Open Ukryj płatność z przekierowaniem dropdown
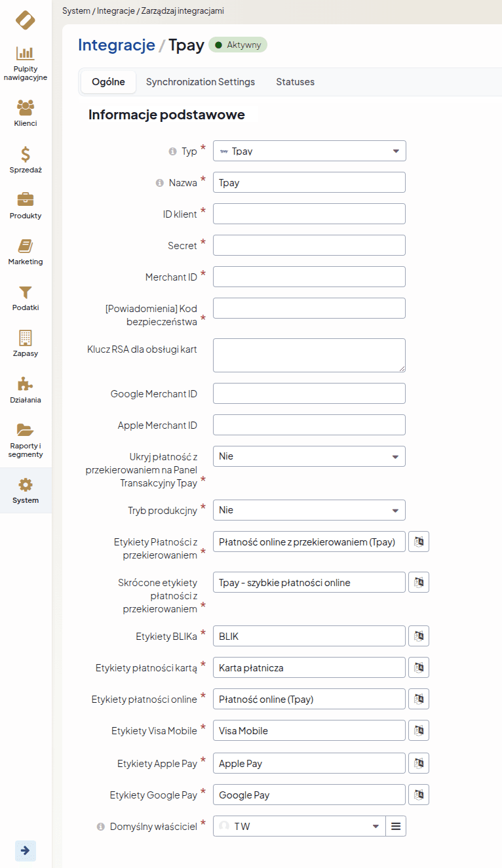 tap(309, 456)
